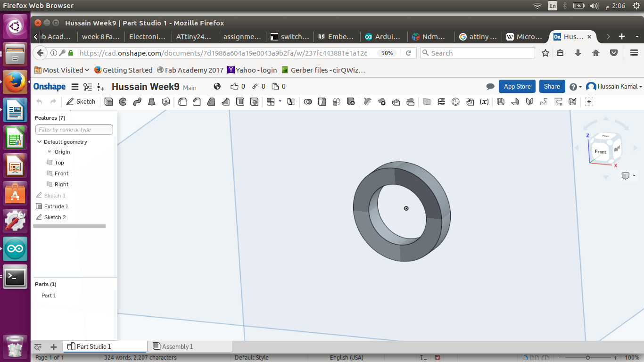Select the Linear pattern tool
The image size is (644, 362).
(x=271, y=101)
